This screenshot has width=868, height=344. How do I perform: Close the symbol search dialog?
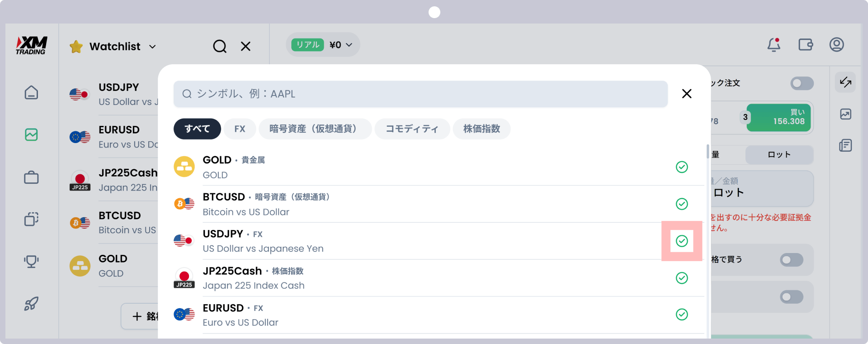pos(687,94)
